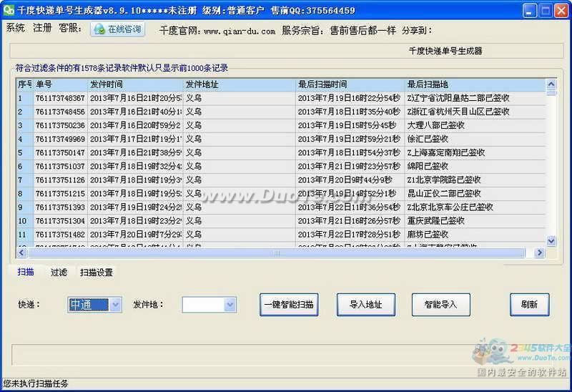This screenshot has width=572, height=392.
Task: Expand the 发件地 origin dropdown
Action: coord(230,305)
